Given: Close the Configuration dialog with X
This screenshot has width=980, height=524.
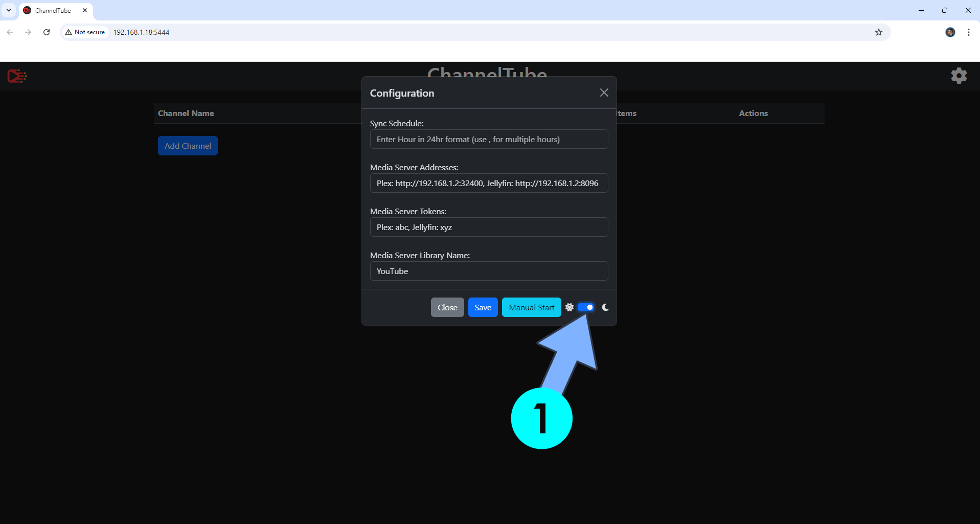Looking at the screenshot, I should tap(604, 93).
